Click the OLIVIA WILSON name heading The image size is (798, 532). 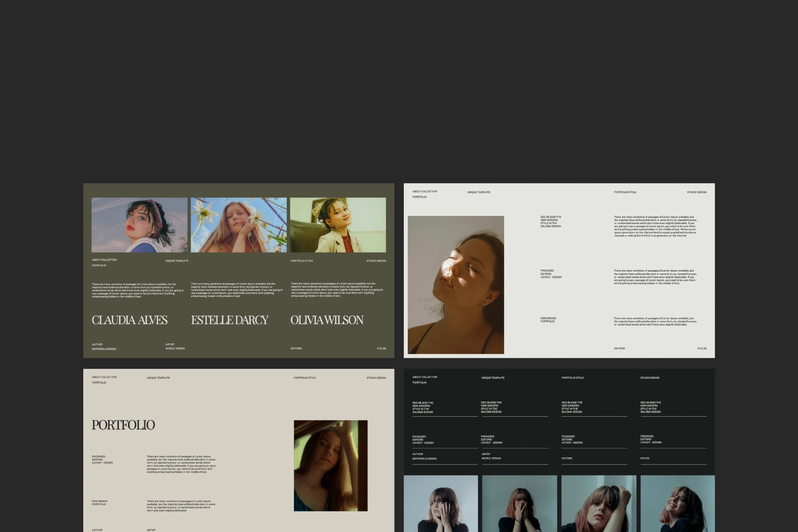coord(327,320)
